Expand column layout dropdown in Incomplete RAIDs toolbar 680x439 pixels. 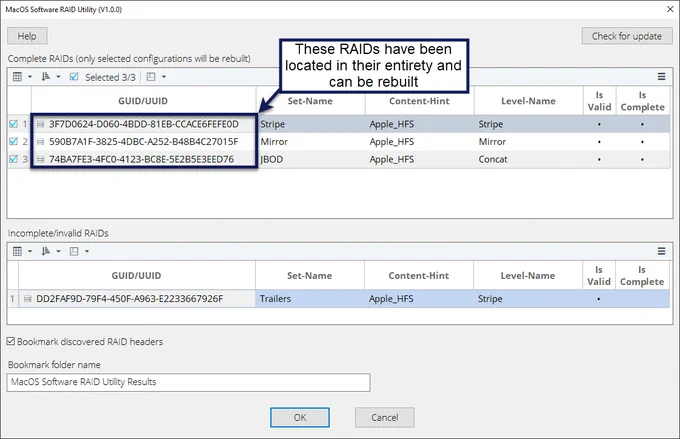coord(87,251)
